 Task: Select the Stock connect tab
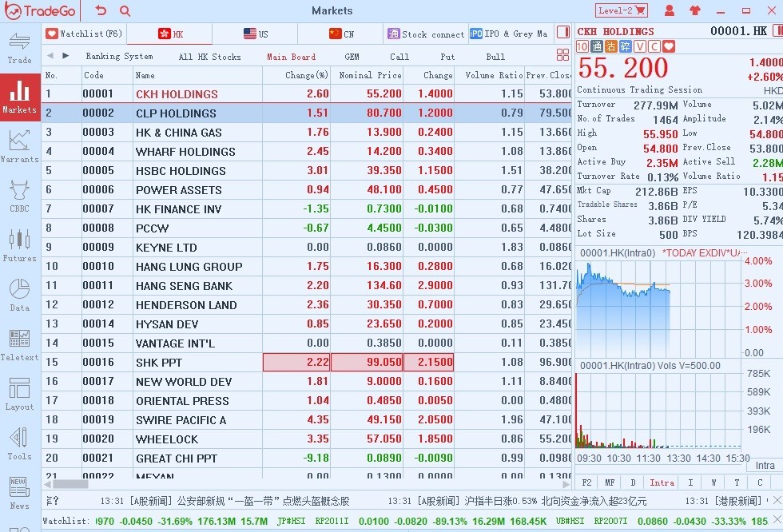(426, 34)
